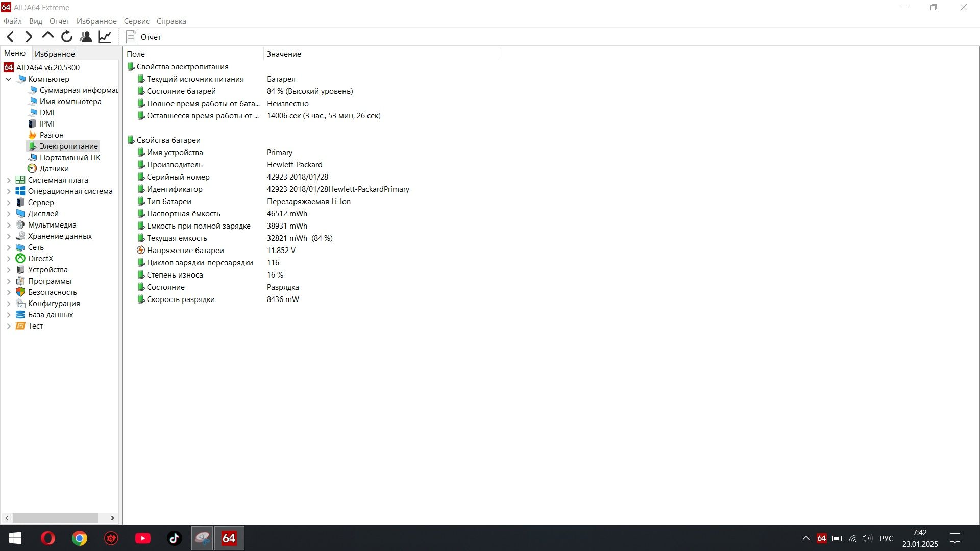The height and width of the screenshot is (551, 980).
Task: Open the Файл menu
Action: coord(13,21)
